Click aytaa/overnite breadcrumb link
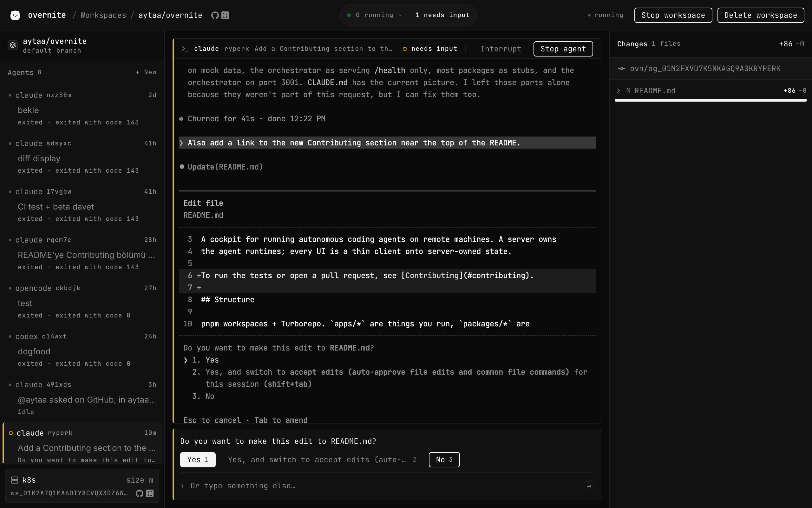 tap(170, 15)
